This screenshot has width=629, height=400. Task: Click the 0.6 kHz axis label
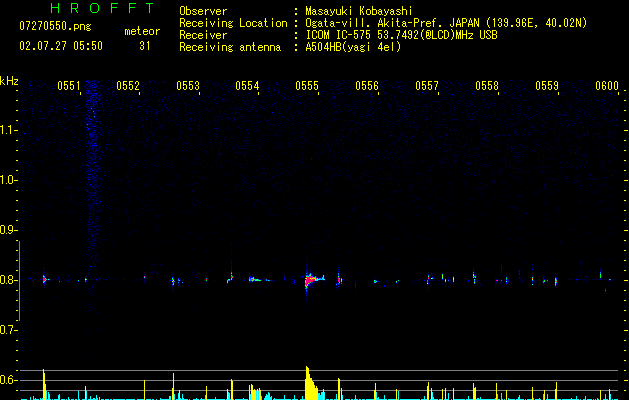coord(8,380)
